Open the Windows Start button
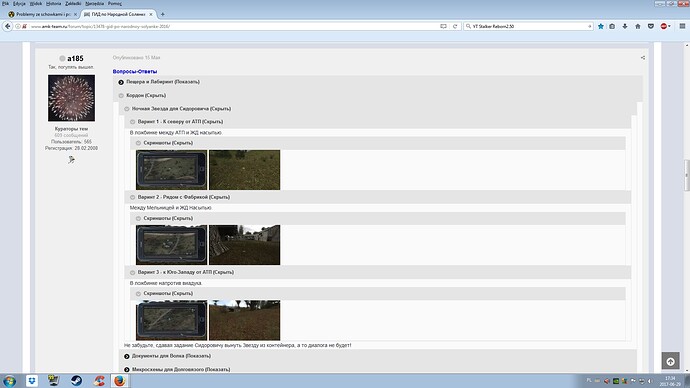The height and width of the screenshot is (388, 690). point(9,381)
